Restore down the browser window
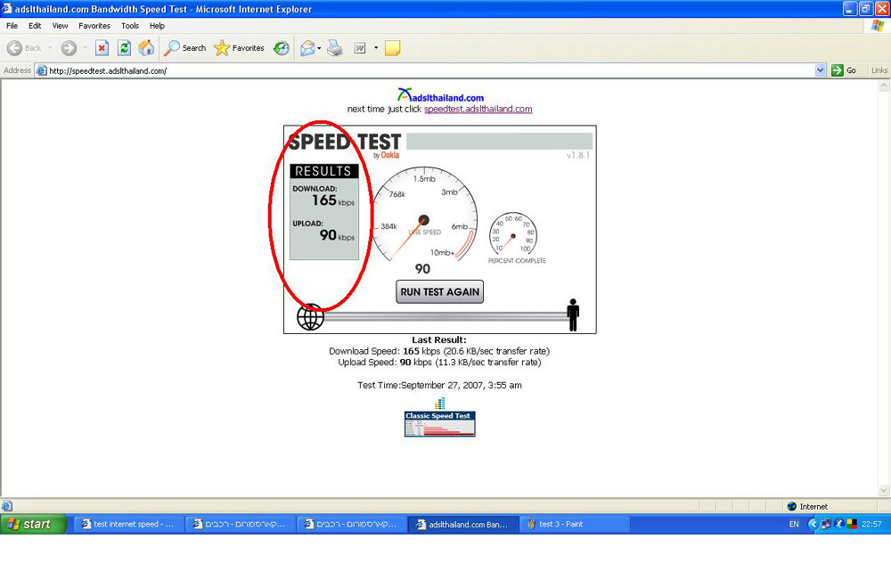The image size is (891, 588). pos(866,9)
